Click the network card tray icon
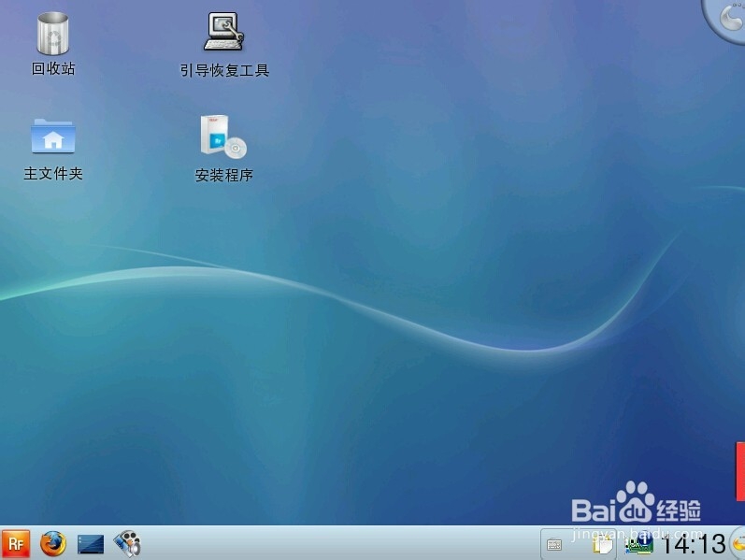Screen dimensions: 745x560 pyautogui.click(x=638, y=544)
